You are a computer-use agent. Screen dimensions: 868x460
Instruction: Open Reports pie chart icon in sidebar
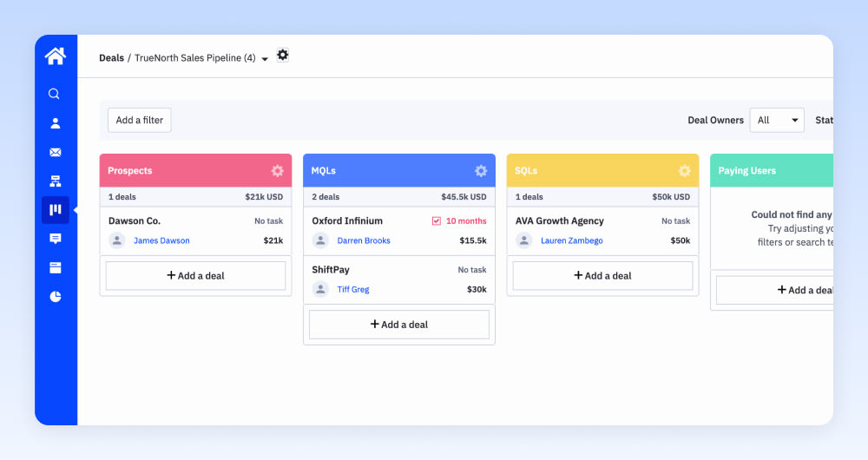point(56,297)
